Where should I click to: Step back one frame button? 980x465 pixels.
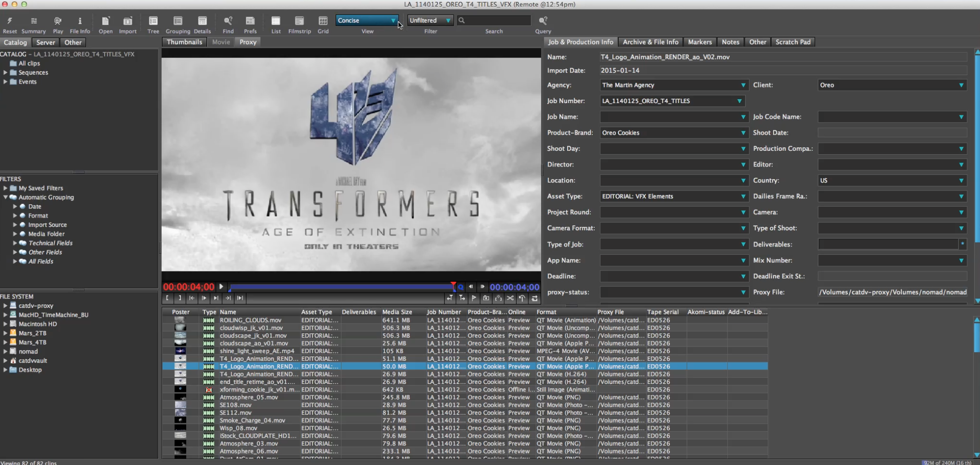[x=471, y=287]
